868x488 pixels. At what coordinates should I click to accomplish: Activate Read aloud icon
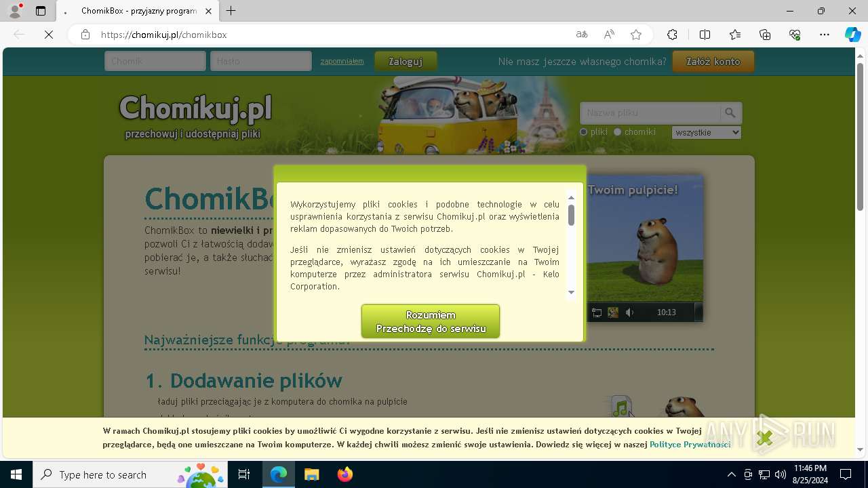click(609, 35)
